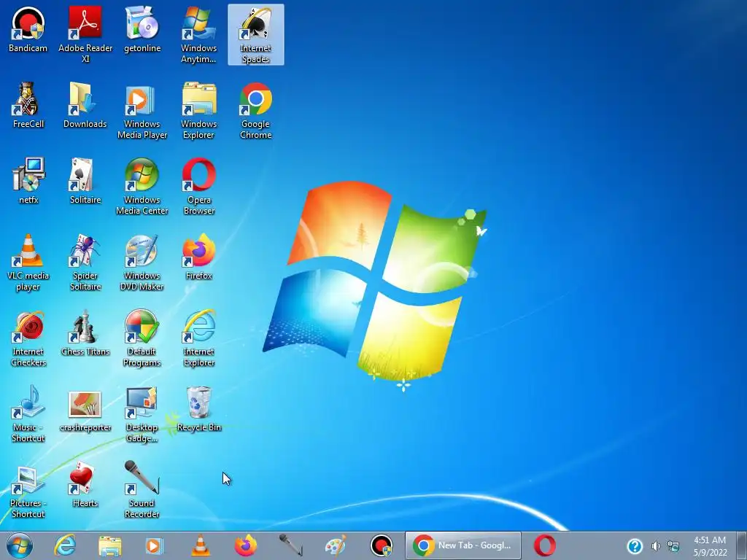Screen dimensions: 747x560
Task: Select the Bandicam desktop shortcut
Action: (x=28, y=30)
